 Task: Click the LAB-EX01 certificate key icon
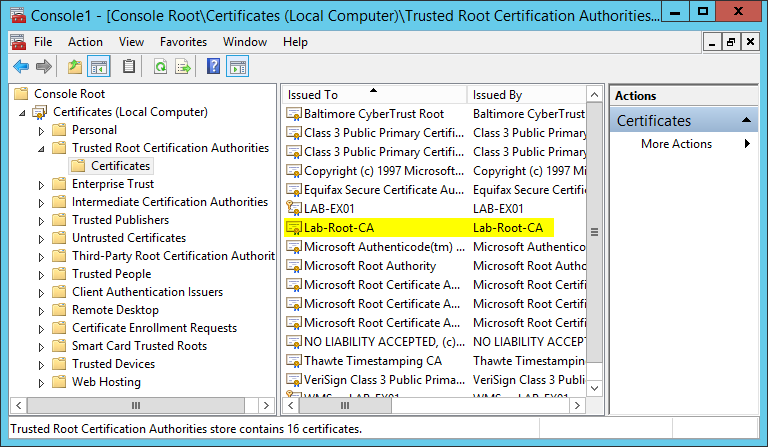click(x=294, y=209)
